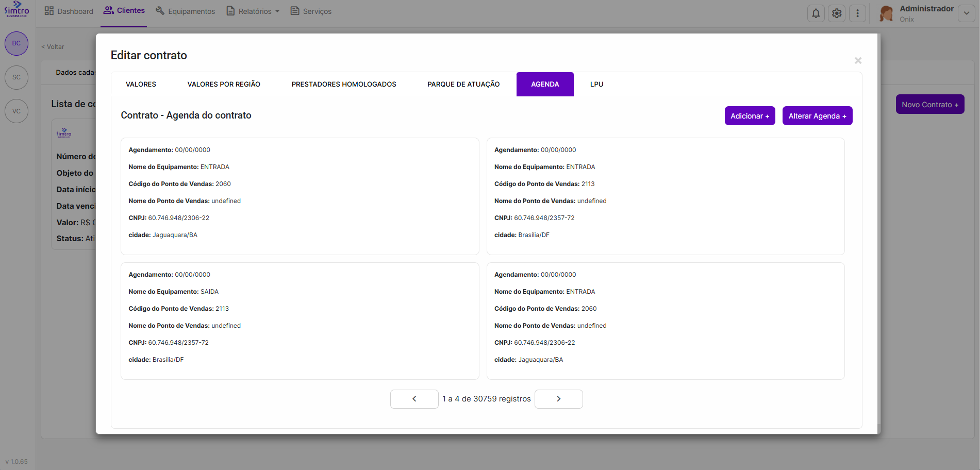Go to next page of registros
The image size is (980, 470).
coord(558,399)
